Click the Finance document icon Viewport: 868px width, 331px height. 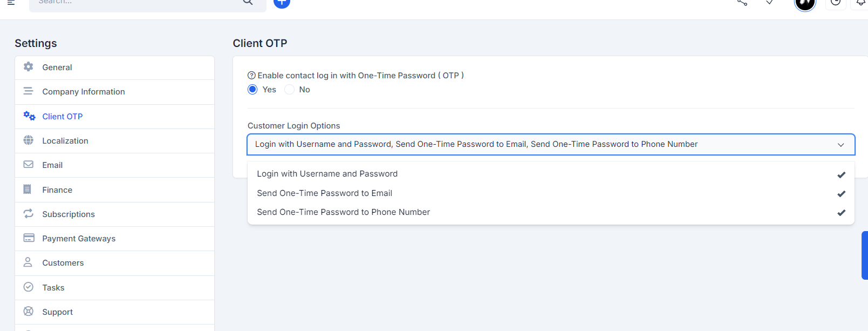point(28,190)
